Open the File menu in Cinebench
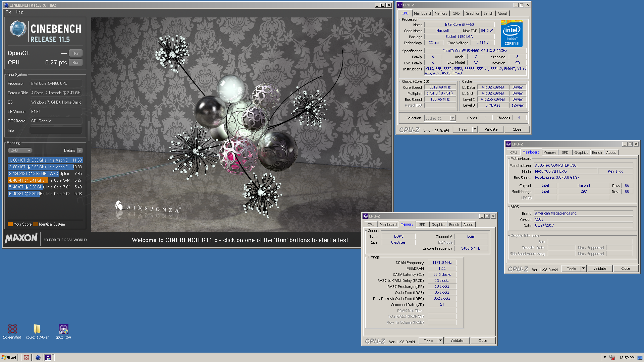 8,12
